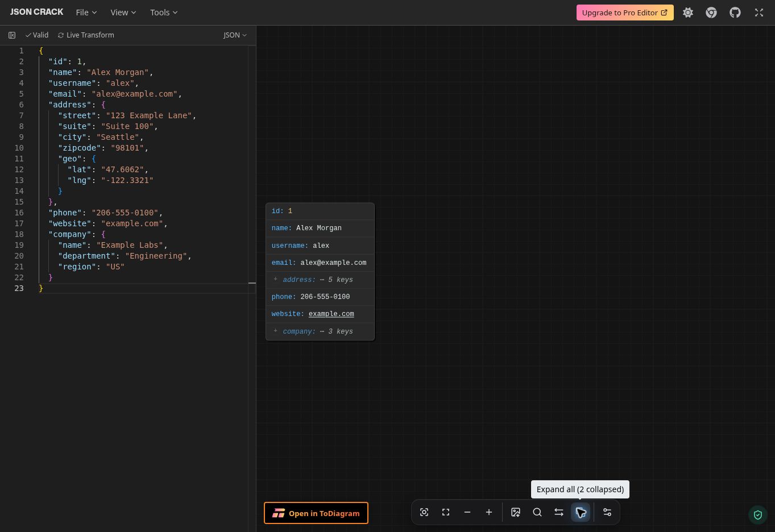Zoom in the graph with plus icon
The width and height of the screenshot is (775, 532).
coord(489,512)
